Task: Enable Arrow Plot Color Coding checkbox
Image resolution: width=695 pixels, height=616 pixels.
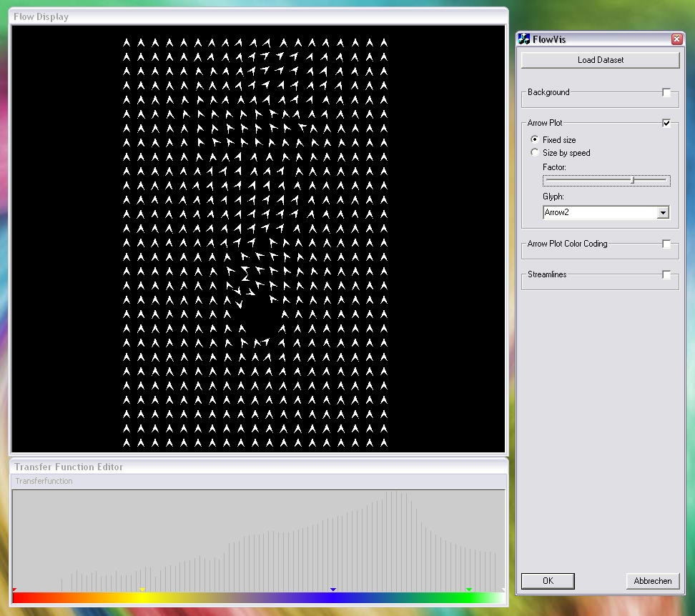Action: pos(666,244)
